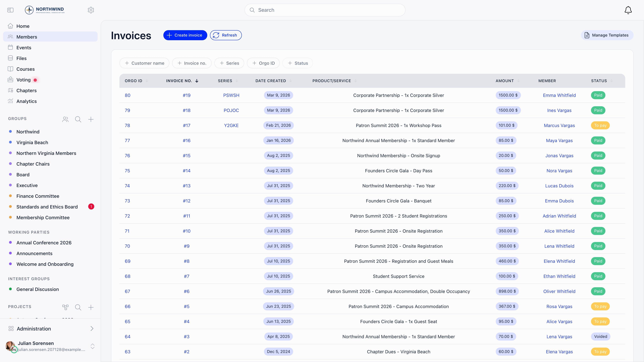
Task: Open invoice #5 link
Action: [x=186, y=306]
